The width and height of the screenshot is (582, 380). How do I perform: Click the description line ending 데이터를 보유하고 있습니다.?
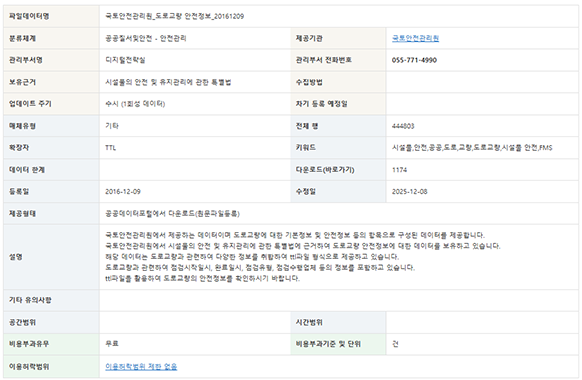click(x=303, y=246)
